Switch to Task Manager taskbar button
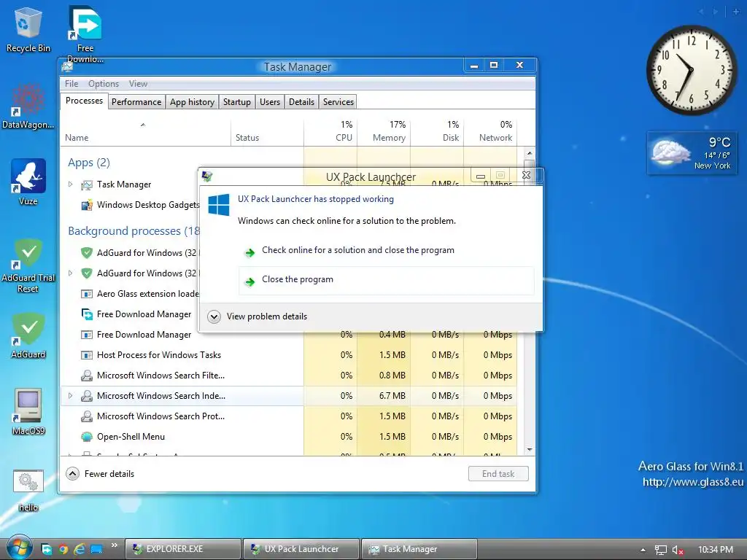Image resolution: width=747 pixels, height=560 pixels. pos(419,549)
